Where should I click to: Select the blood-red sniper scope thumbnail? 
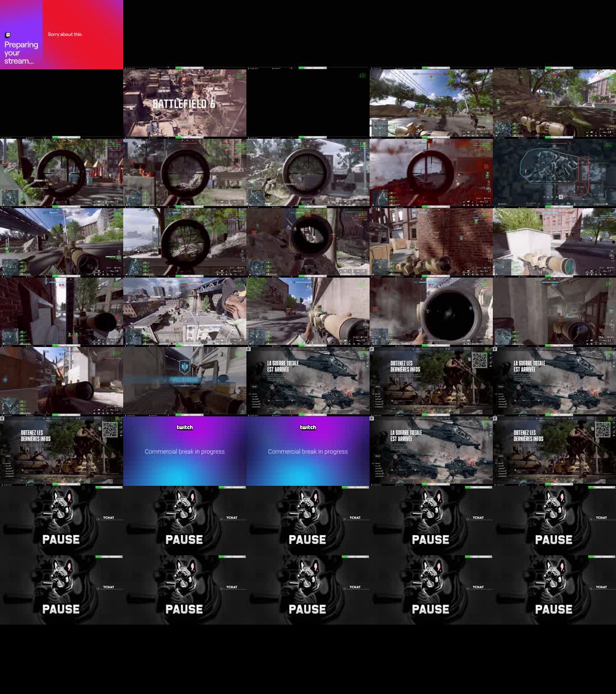tap(431, 173)
